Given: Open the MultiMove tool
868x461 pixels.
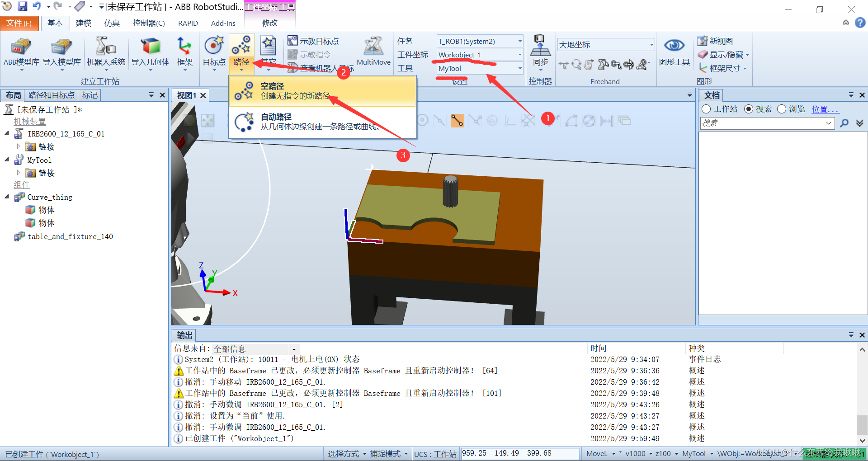Looking at the screenshot, I should tap(373, 51).
